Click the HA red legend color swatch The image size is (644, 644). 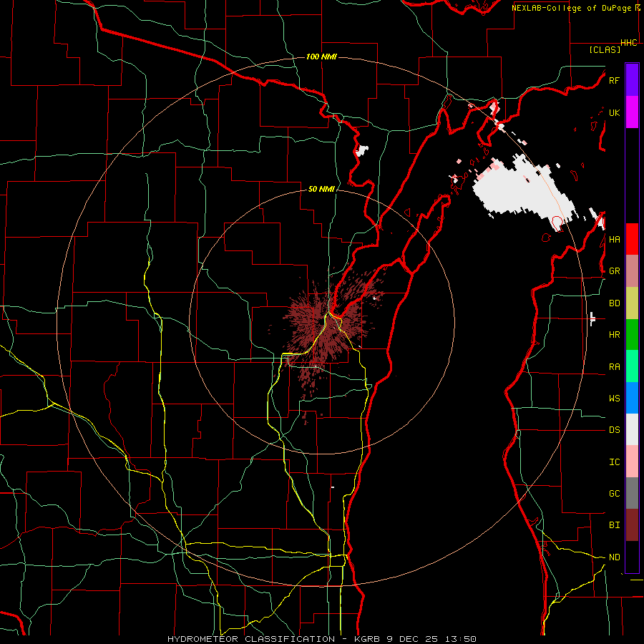pyautogui.click(x=632, y=239)
